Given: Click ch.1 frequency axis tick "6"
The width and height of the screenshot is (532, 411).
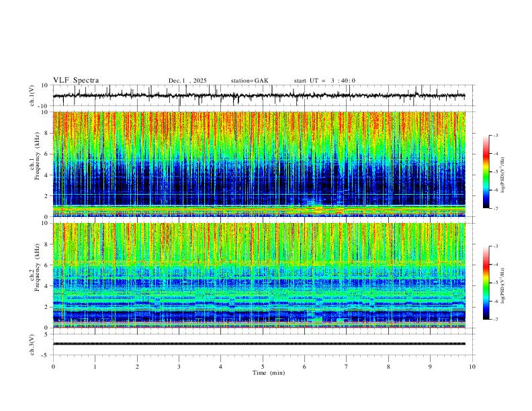Looking at the screenshot, I should (46, 154).
